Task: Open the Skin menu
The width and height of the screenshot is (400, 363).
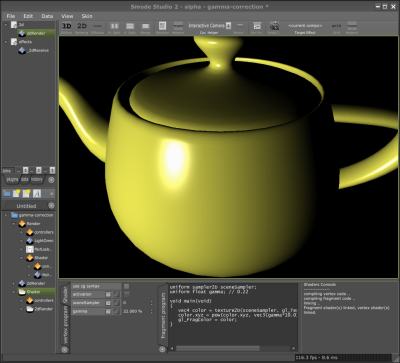Action: point(87,16)
